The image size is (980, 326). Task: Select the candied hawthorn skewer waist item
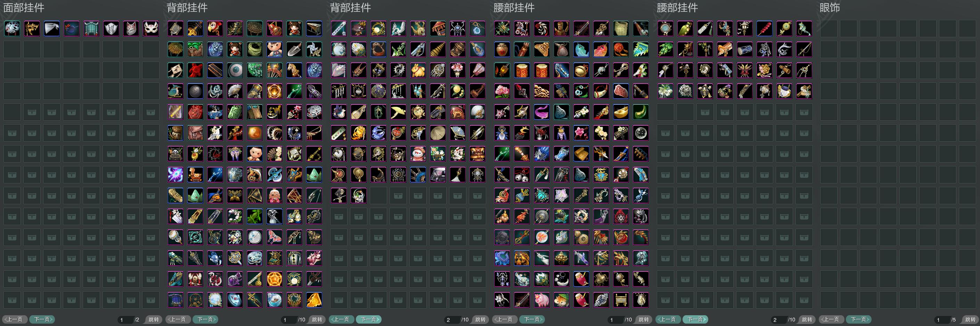point(764,29)
